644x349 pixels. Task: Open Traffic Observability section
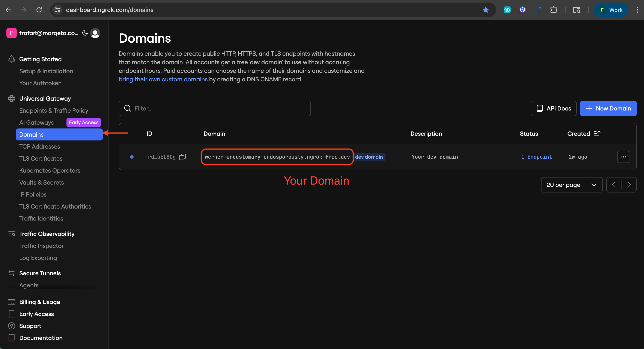pyautogui.click(x=47, y=234)
